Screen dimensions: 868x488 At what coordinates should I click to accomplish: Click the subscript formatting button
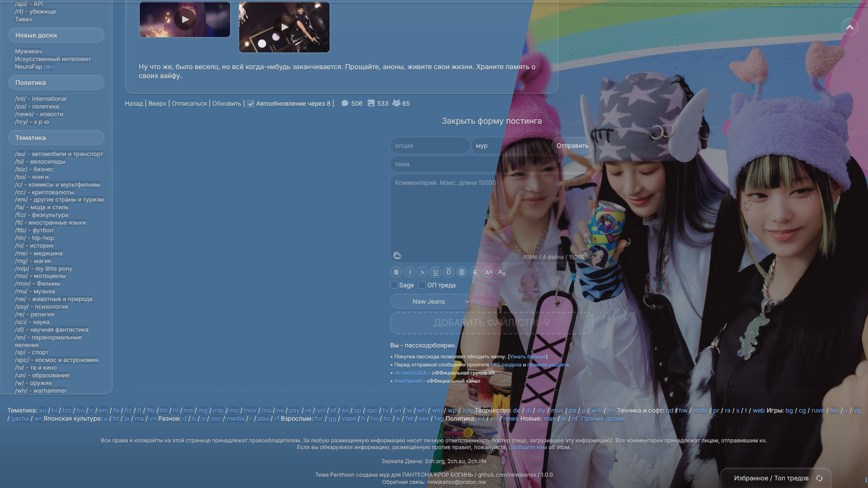[x=501, y=272]
